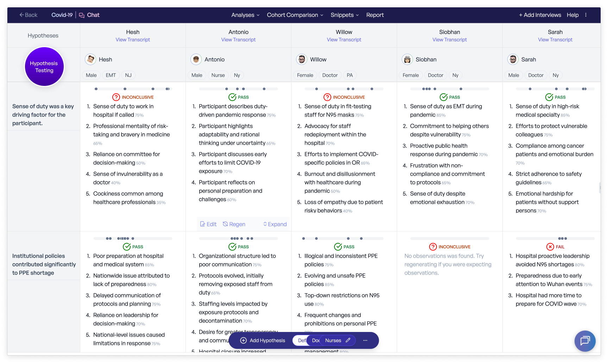This screenshot has height=364, width=608.
Task: Click View Transcript under Willow
Action: pos(344,40)
